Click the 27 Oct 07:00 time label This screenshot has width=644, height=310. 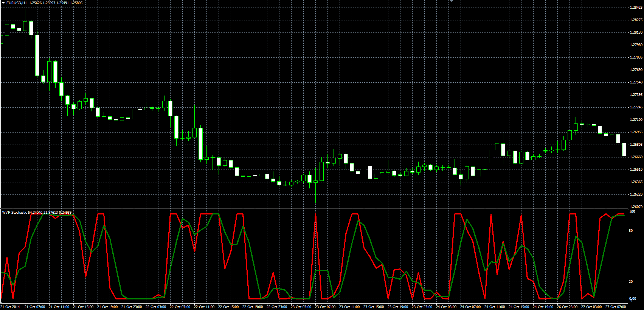coord(616,307)
